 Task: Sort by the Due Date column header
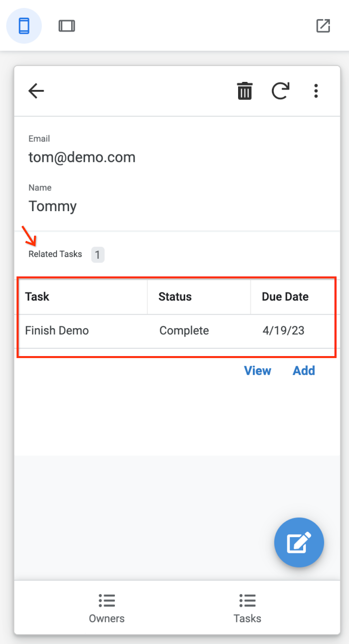coord(285,297)
